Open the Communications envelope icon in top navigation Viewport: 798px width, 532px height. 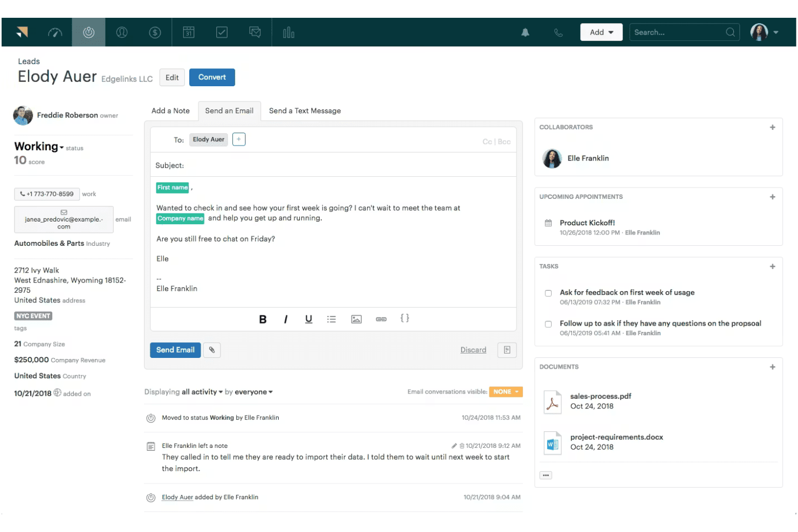pyautogui.click(x=255, y=32)
